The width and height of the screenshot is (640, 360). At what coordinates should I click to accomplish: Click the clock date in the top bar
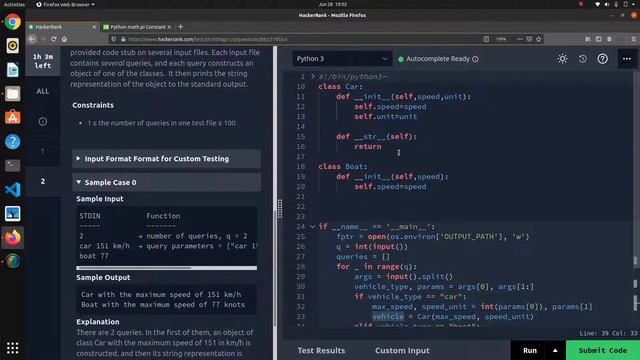[x=333, y=4]
